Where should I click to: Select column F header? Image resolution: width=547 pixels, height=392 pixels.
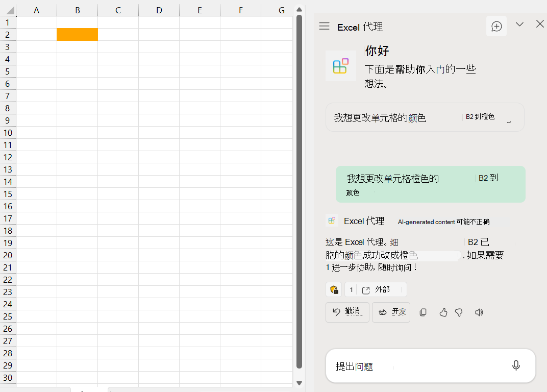coord(240,11)
